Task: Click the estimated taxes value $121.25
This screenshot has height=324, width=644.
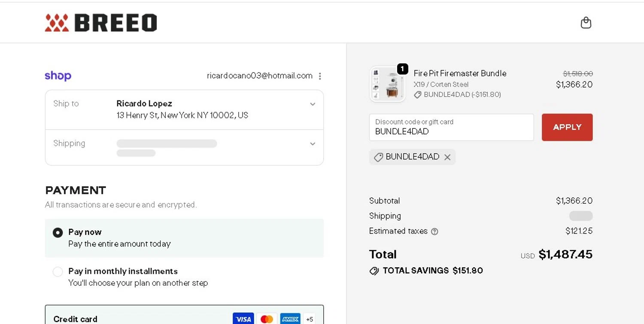Action: (579, 231)
